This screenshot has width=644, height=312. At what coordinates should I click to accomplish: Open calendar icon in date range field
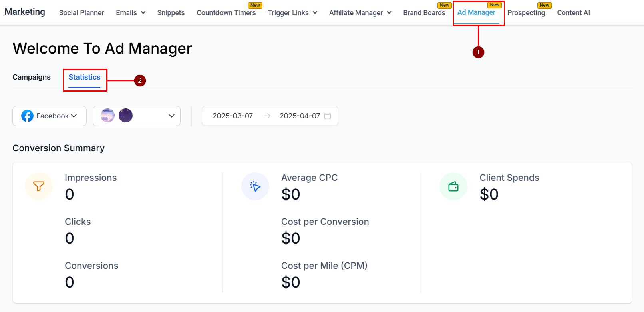pyautogui.click(x=328, y=116)
